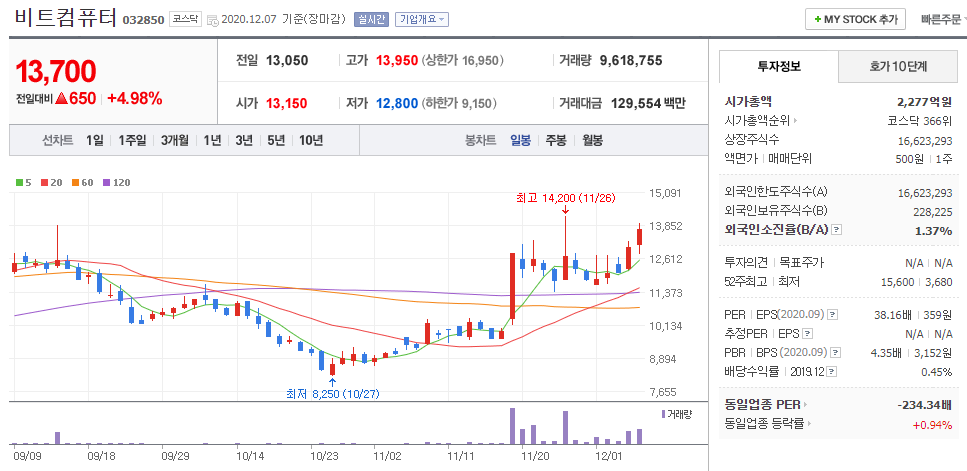Select the 1일 line chart period
Image resolution: width=967 pixels, height=471 pixels.
pos(94,141)
